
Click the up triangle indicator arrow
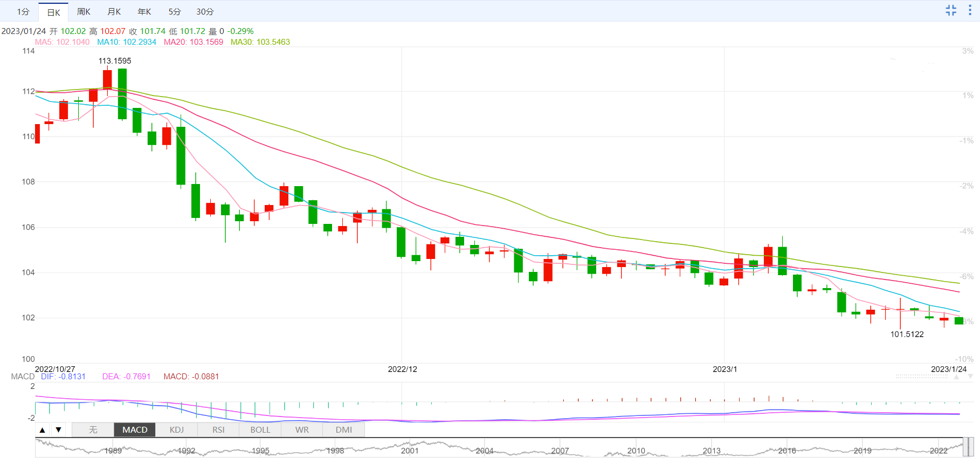[43, 430]
